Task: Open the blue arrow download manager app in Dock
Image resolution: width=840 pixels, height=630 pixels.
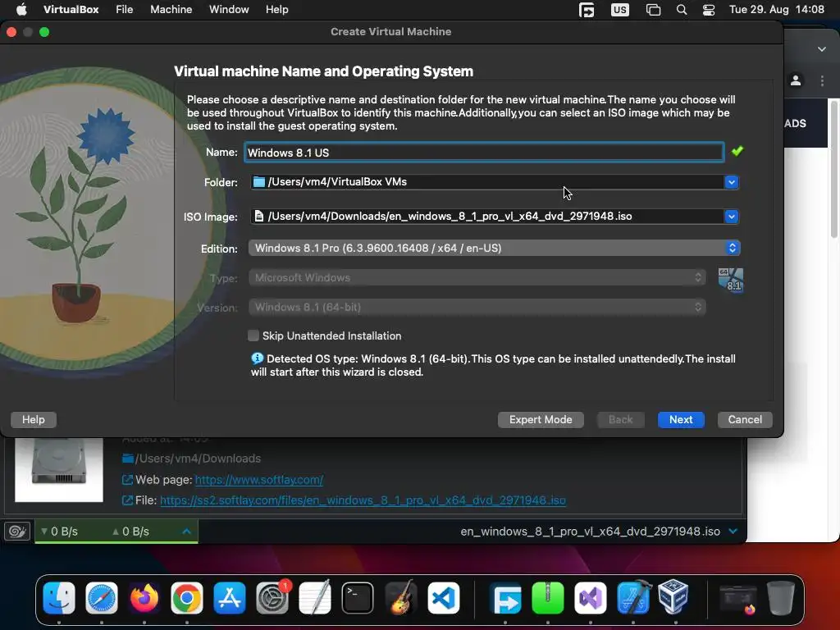Action: click(x=505, y=597)
